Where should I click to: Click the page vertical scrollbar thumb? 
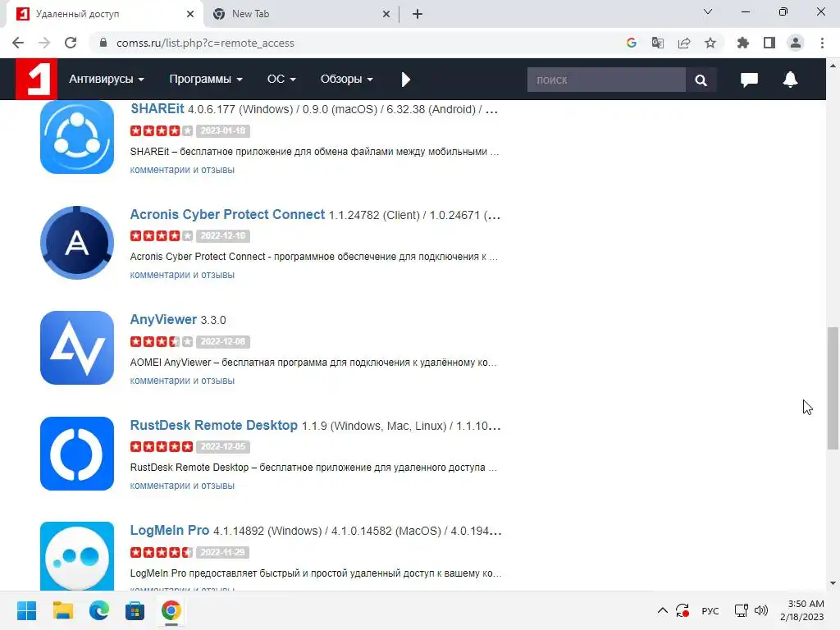(x=833, y=388)
